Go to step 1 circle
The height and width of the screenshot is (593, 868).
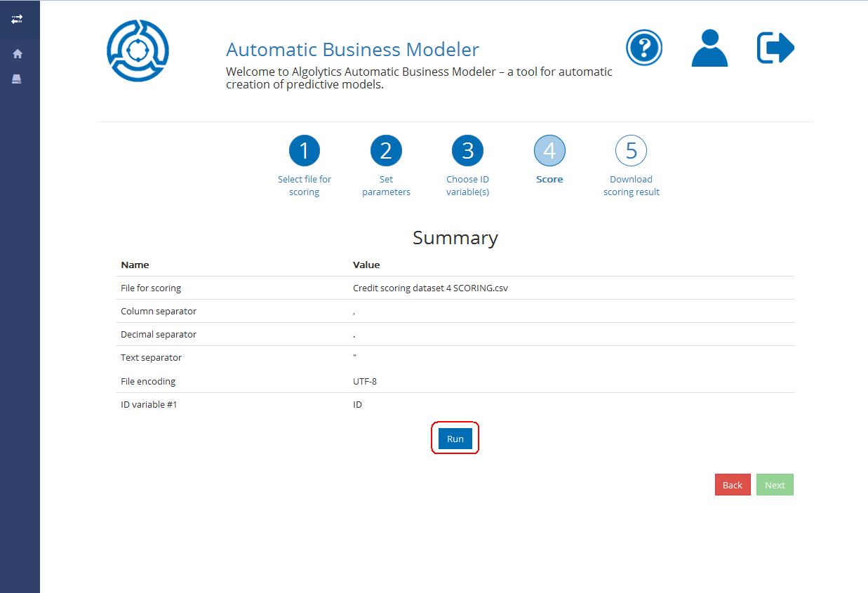coord(304,150)
